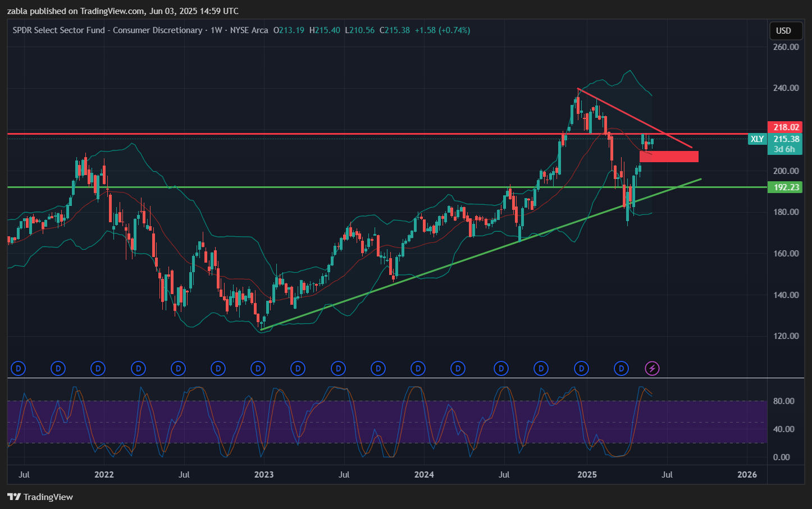812x509 pixels.
Task: Open the USD currency selector
Action: pos(783,31)
